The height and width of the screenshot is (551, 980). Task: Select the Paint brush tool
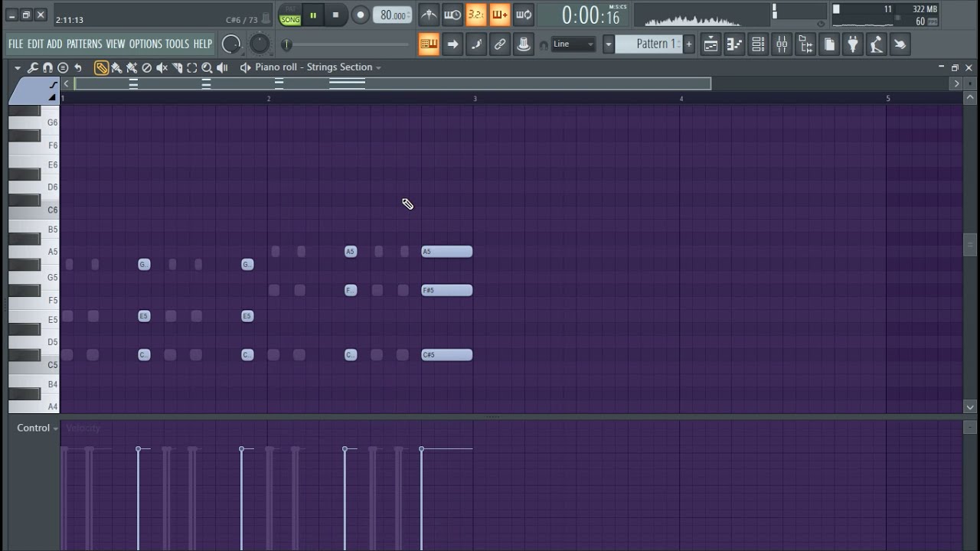[x=116, y=67]
